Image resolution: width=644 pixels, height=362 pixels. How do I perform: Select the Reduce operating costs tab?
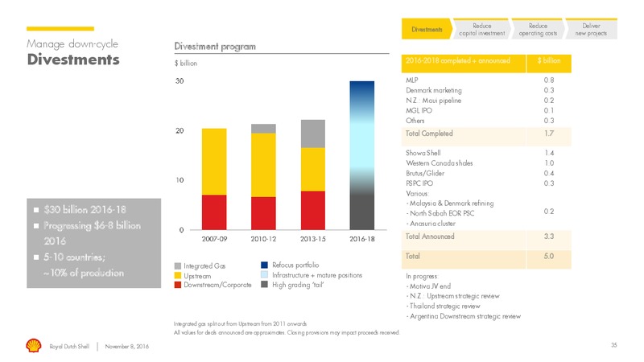click(538, 29)
